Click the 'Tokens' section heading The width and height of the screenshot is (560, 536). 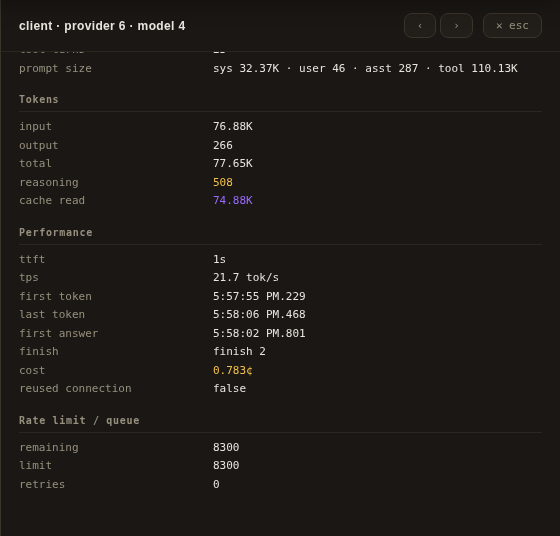(x=39, y=99)
